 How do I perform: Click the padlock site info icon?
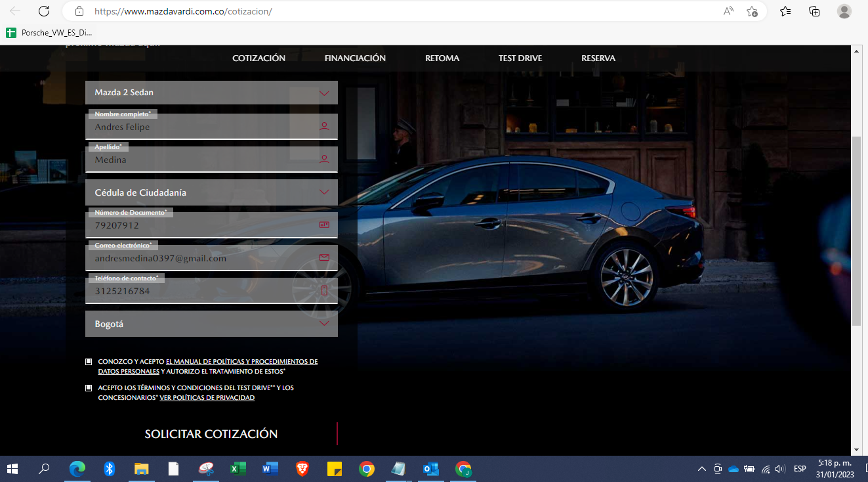79,11
